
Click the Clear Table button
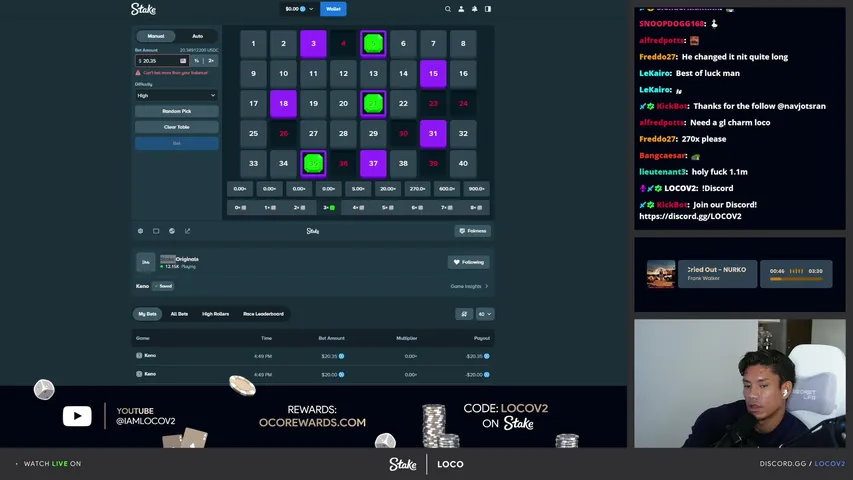tap(176, 127)
